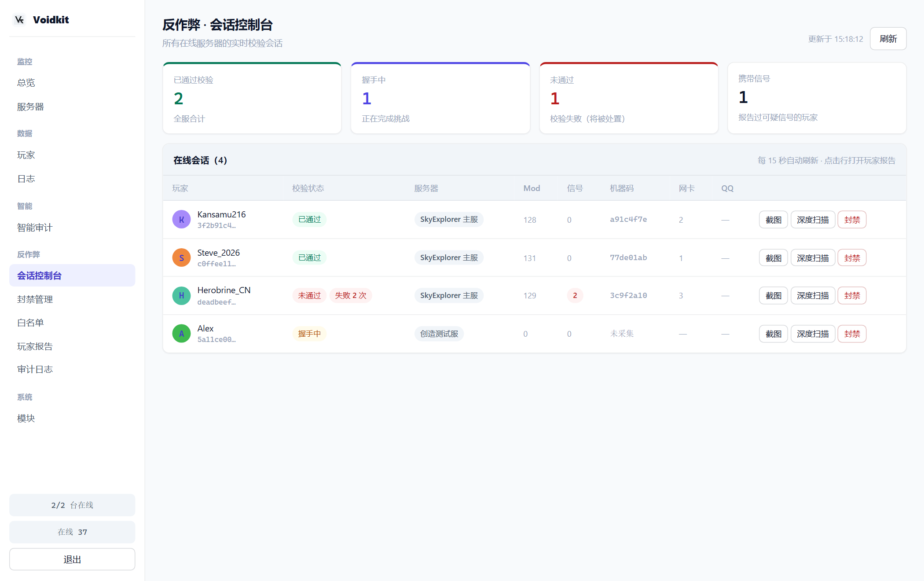Run 深度扫描 on Kansamu216

coord(813,220)
